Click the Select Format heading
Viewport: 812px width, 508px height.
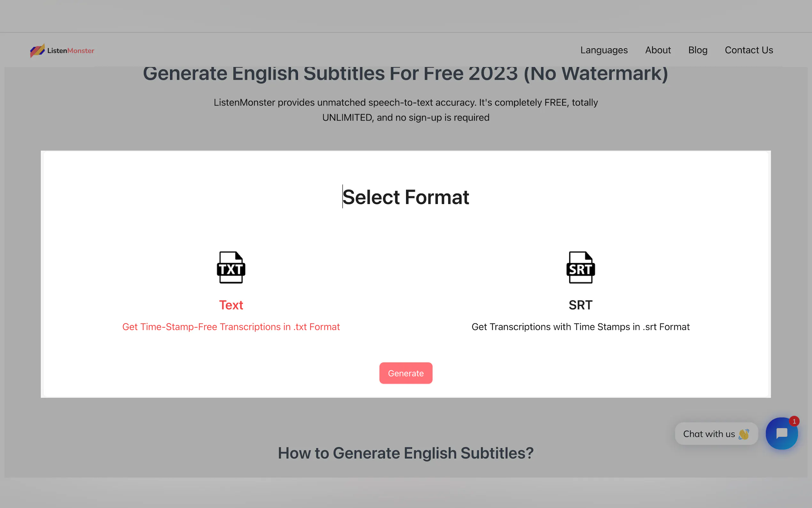[405, 197]
